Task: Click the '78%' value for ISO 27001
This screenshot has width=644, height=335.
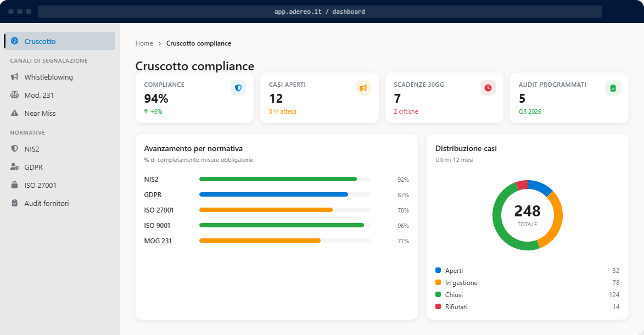Action: click(x=404, y=210)
